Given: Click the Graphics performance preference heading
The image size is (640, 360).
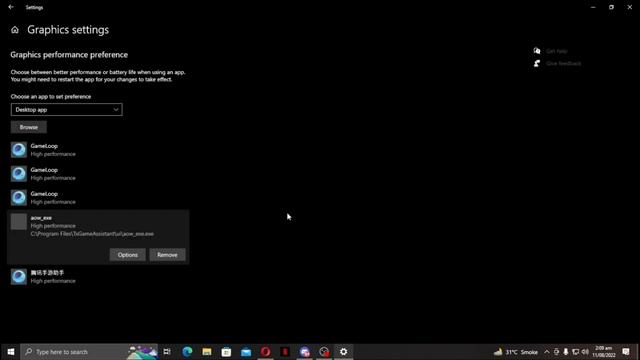Looking at the screenshot, I should (x=69, y=55).
